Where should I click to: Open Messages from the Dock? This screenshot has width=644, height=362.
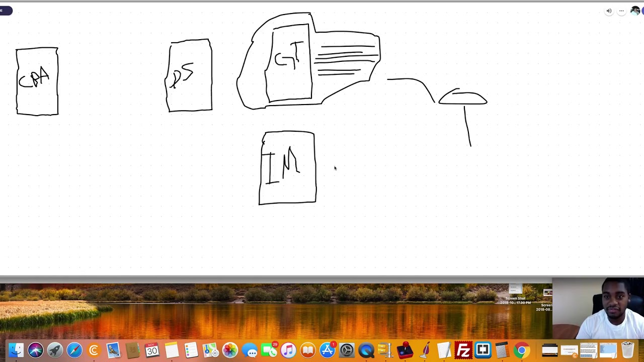click(250, 350)
